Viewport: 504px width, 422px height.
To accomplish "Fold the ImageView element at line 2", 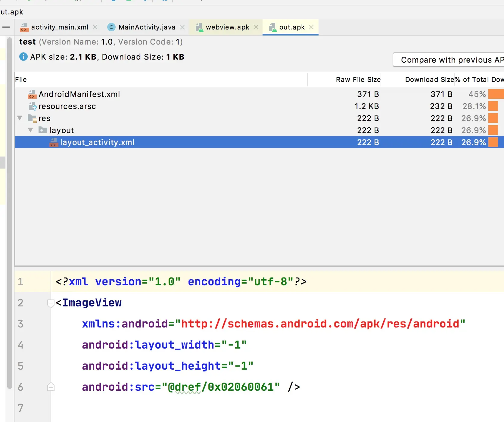I will 51,303.
